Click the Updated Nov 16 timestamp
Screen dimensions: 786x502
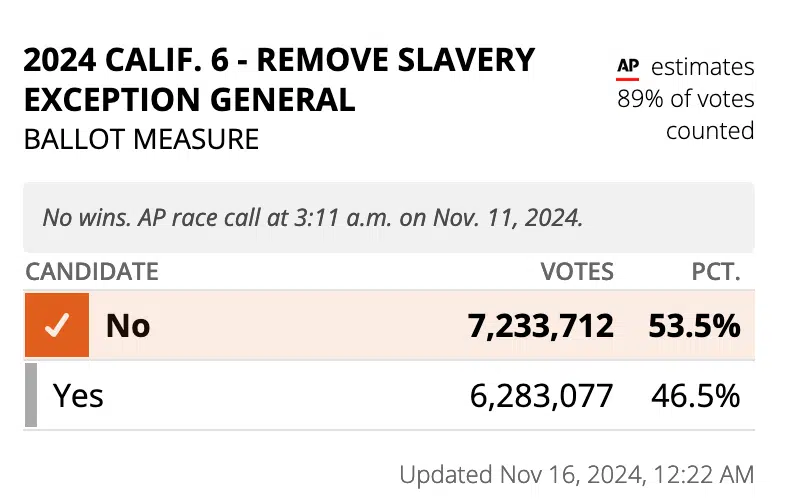click(x=576, y=474)
